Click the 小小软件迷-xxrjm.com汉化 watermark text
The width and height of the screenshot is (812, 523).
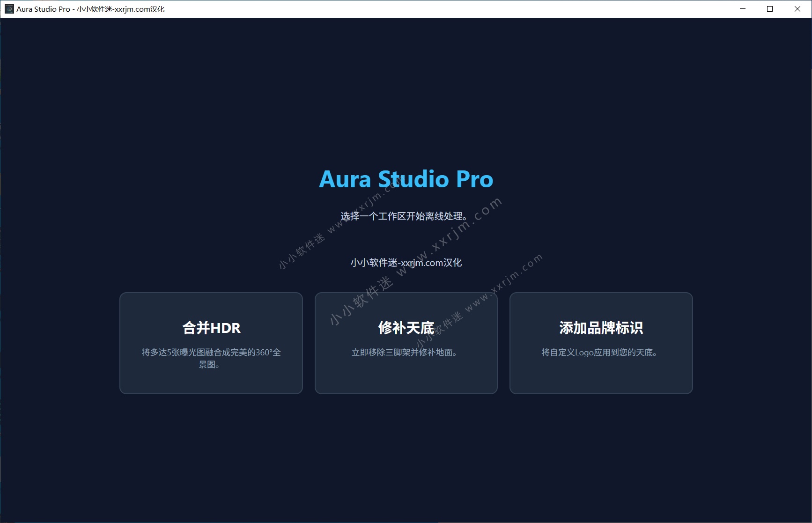406,263
